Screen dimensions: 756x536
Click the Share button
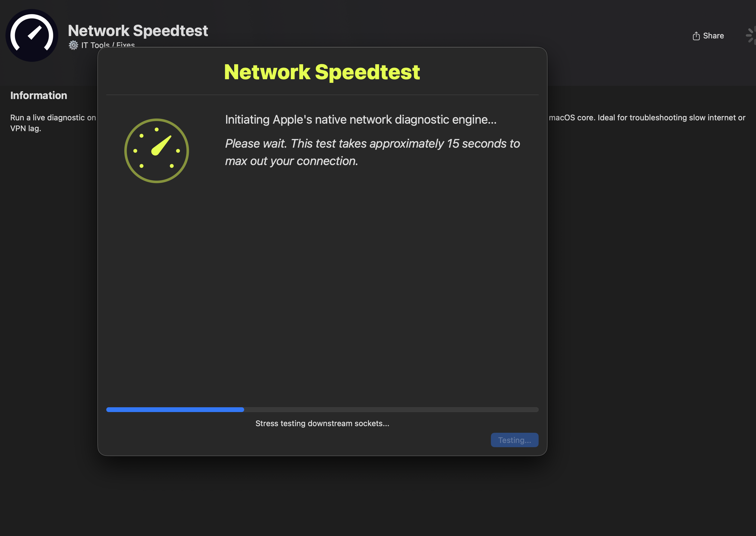coord(708,36)
